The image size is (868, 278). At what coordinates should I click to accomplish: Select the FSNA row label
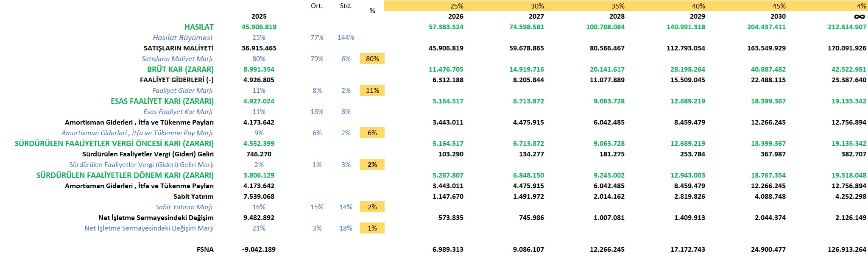[x=205, y=250]
